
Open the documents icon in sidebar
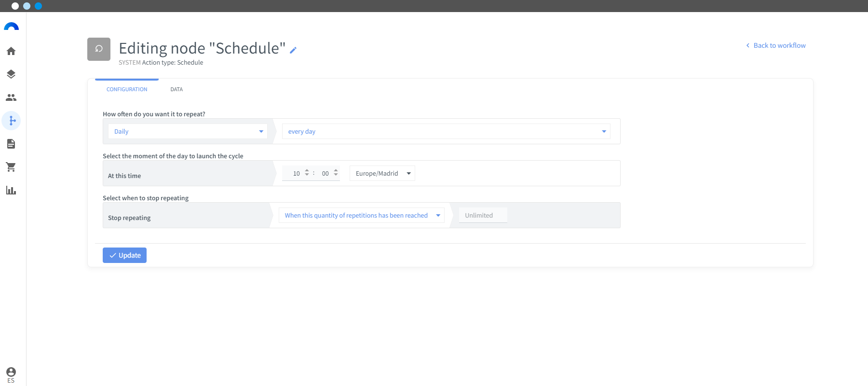(11, 144)
